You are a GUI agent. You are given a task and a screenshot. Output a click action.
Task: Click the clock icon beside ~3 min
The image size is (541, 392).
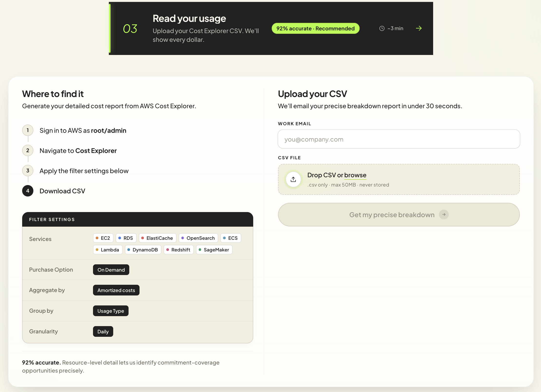pos(382,28)
